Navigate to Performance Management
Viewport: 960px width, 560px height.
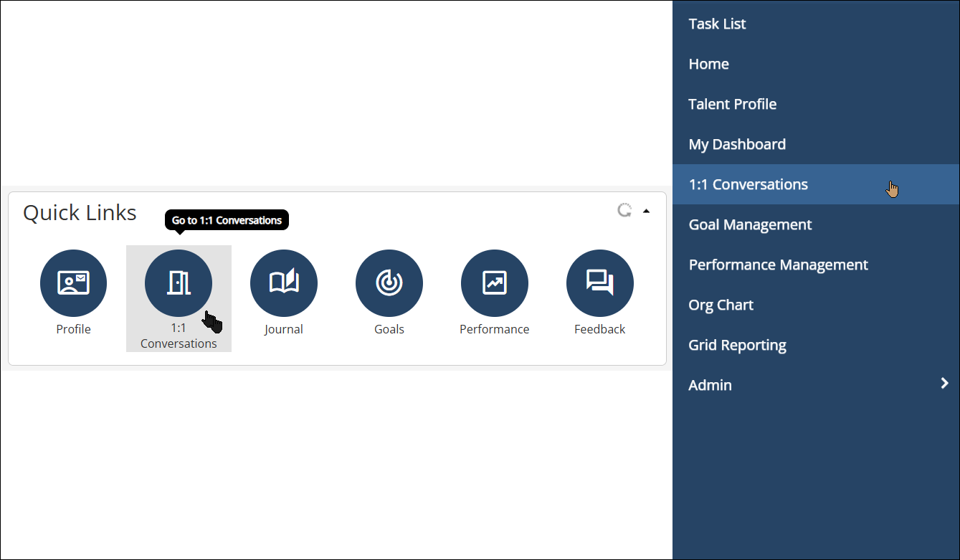pyautogui.click(x=778, y=265)
